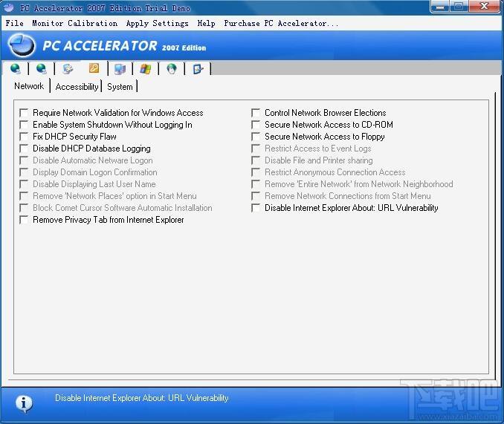Switch to the System sub-tab
Image resolution: width=504 pixels, height=424 pixels.
point(120,87)
